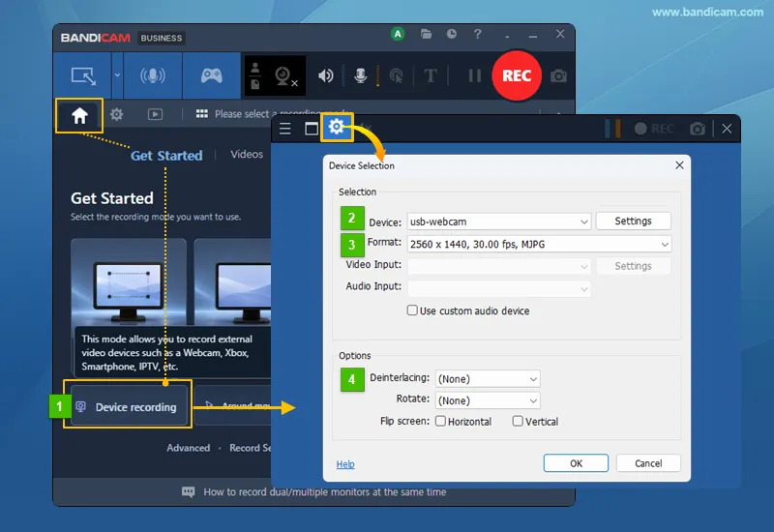Screen dimensions: 774x532
Task: Open the Rotate dropdown
Action: coord(488,400)
